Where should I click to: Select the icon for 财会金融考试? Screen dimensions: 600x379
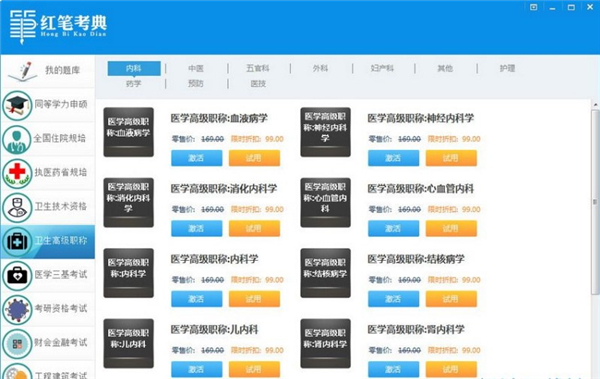pos(17,344)
